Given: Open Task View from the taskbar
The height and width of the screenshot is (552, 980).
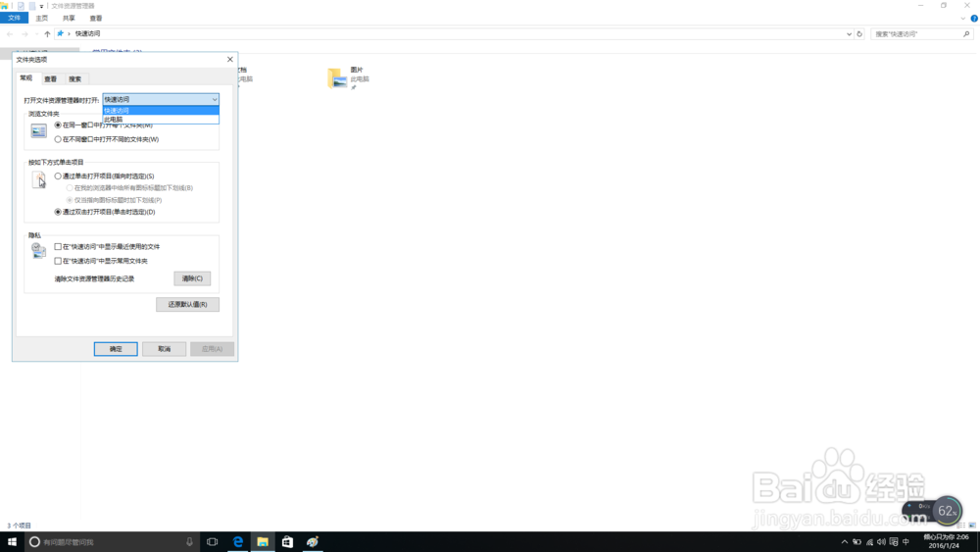Looking at the screenshot, I should 213,542.
